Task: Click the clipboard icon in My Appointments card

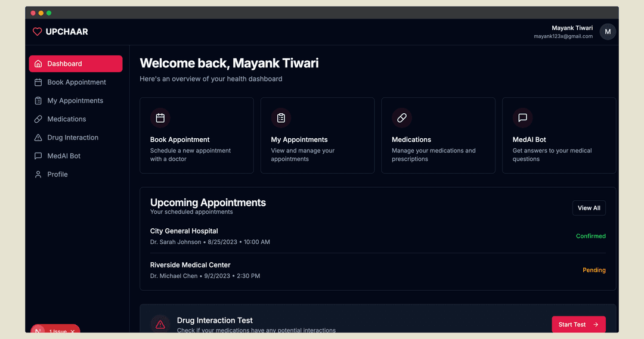Action: 281,118
